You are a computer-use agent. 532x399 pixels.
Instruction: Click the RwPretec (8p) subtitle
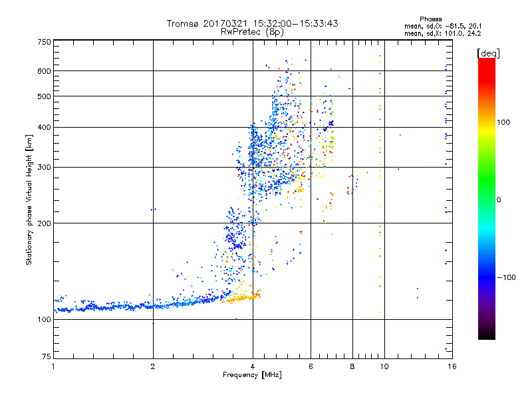point(253,31)
